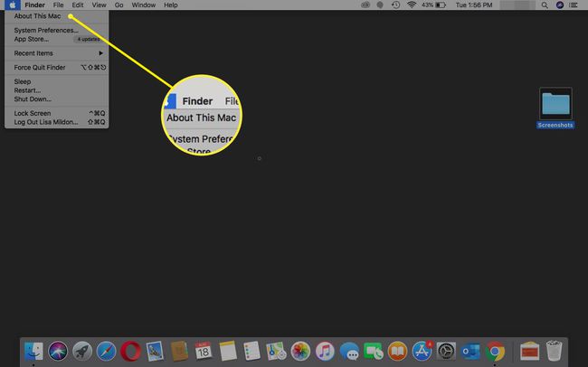Open the Wi-Fi status menu
588x367 pixels.
[412, 5]
